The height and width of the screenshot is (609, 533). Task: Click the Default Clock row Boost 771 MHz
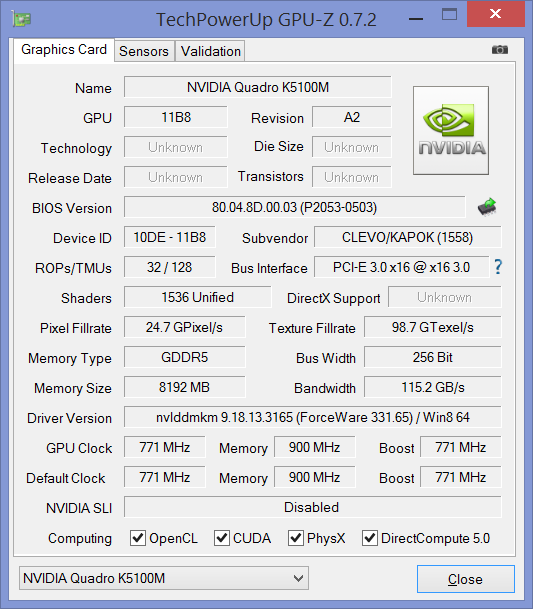point(461,477)
